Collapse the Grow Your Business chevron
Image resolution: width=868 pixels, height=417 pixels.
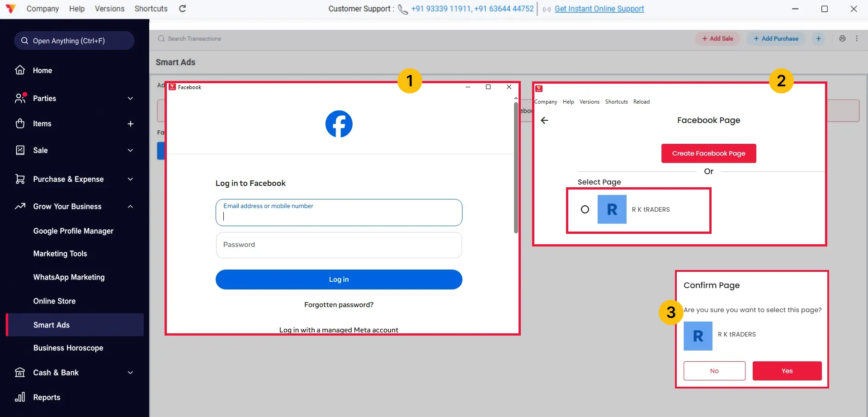(130, 206)
